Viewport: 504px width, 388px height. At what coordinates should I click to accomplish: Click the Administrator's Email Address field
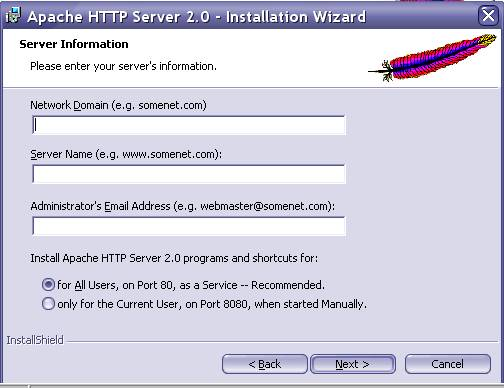189,226
